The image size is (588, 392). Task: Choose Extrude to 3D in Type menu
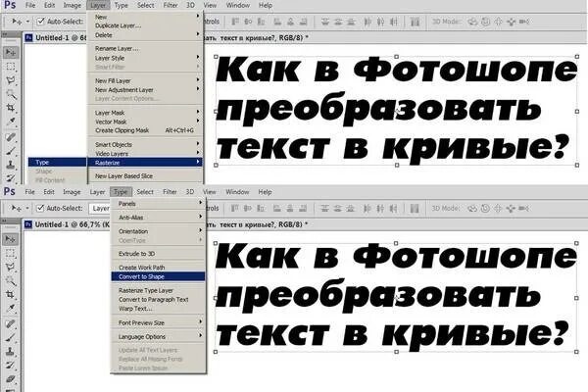[158, 254]
